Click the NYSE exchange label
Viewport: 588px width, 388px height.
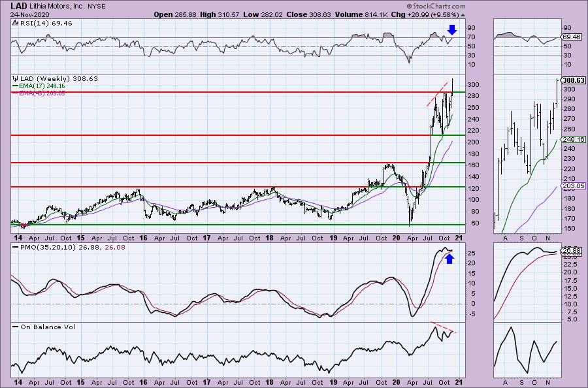[x=96, y=7]
